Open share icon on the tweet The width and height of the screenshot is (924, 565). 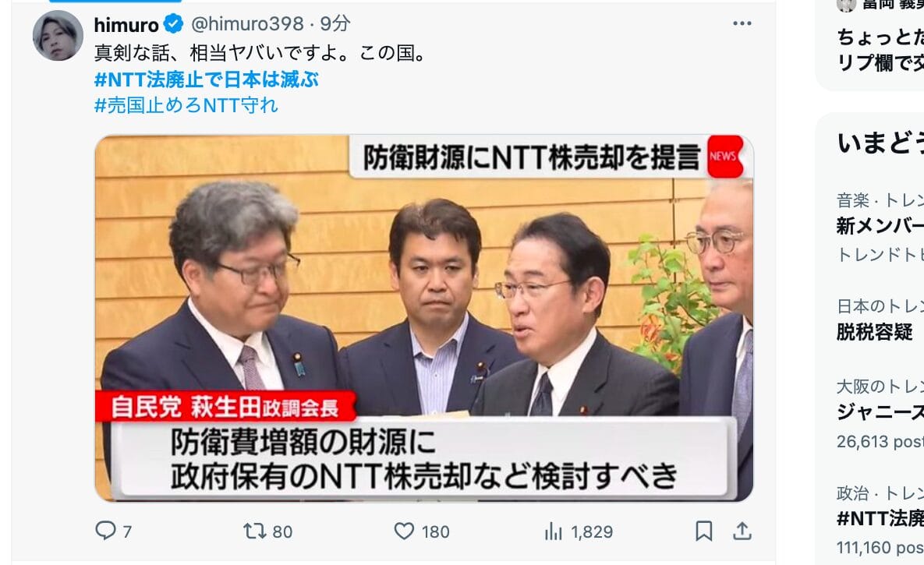coord(742,531)
